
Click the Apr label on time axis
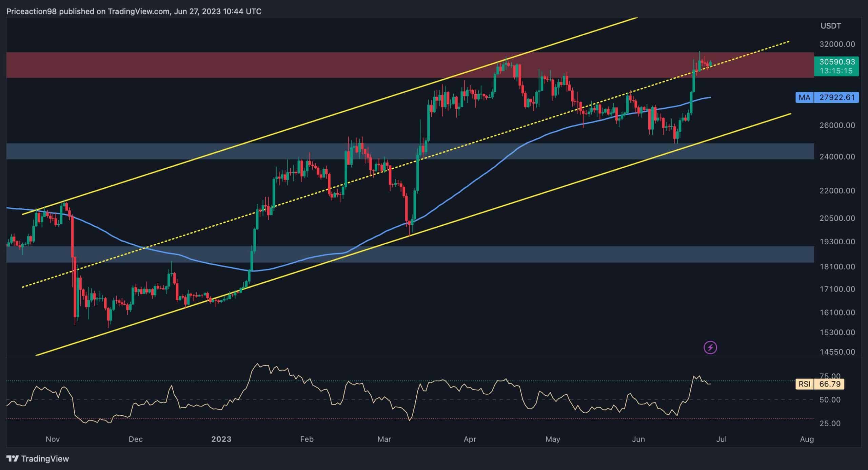tap(470, 439)
